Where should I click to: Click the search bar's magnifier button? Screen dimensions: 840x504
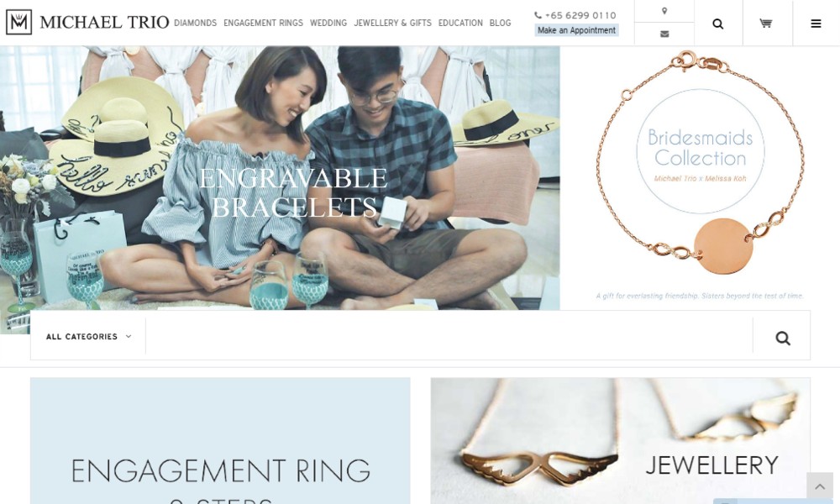[783, 338]
